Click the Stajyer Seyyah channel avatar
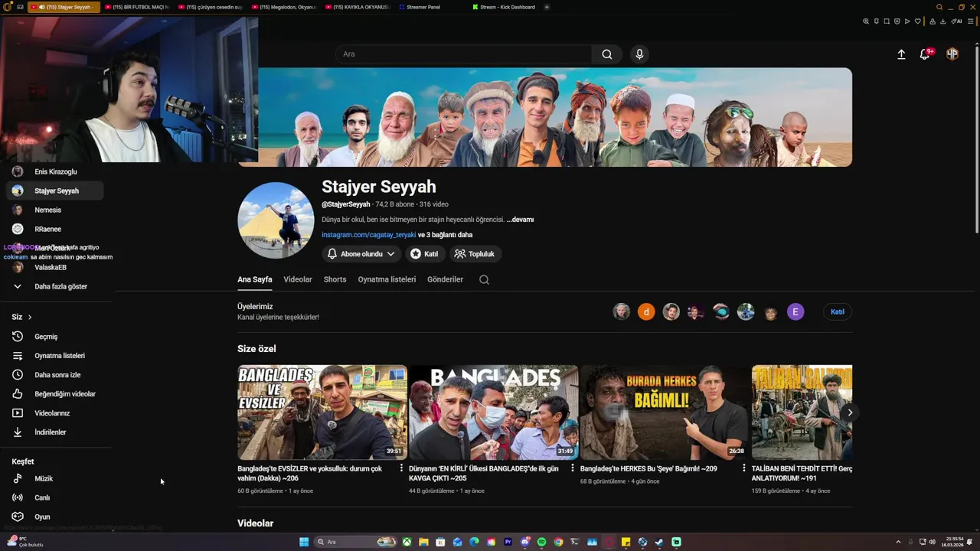980x551 pixels. click(276, 220)
